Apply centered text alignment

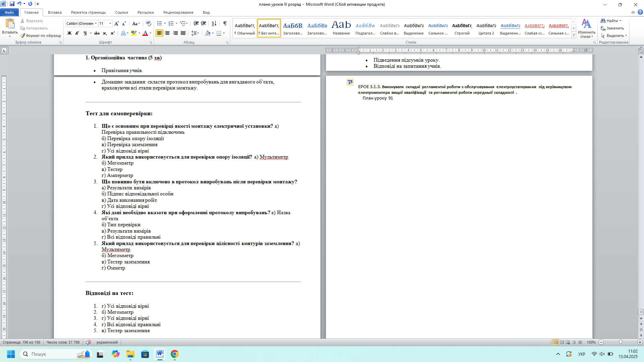click(x=167, y=33)
